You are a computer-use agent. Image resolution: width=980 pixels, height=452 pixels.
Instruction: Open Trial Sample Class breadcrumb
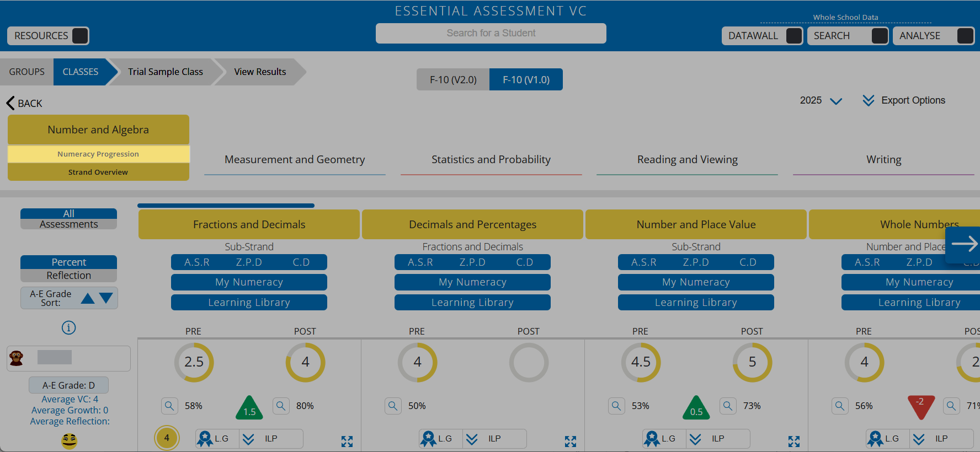tap(166, 72)
